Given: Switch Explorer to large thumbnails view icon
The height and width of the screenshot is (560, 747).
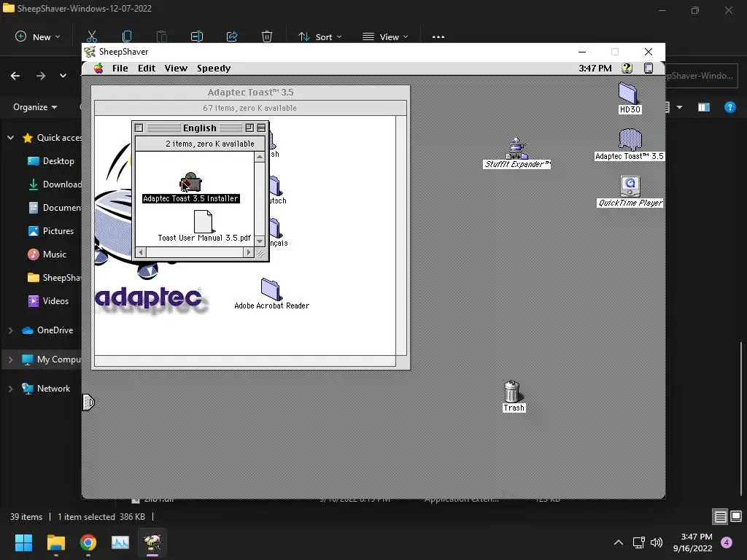Looking at the screenshot, I should click(736, 516).
